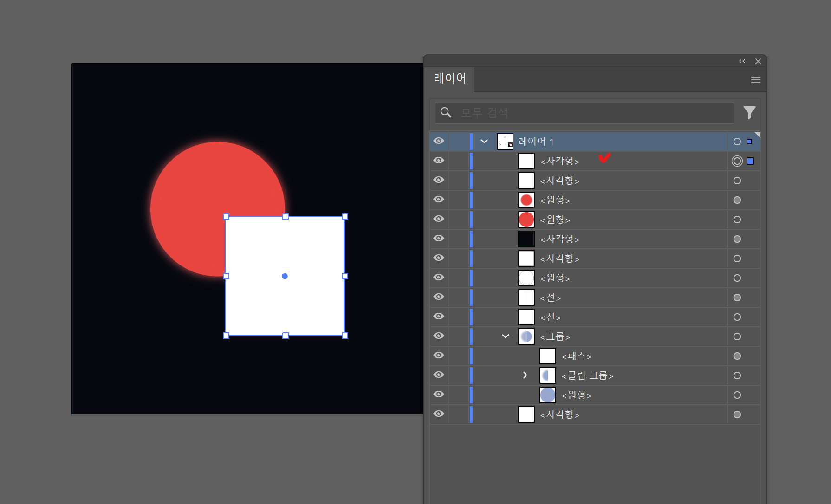Hide the black-thumbnail <사각형> row via eye
The width and height of the screenshot is (831, 504).
tap(439, 239)
